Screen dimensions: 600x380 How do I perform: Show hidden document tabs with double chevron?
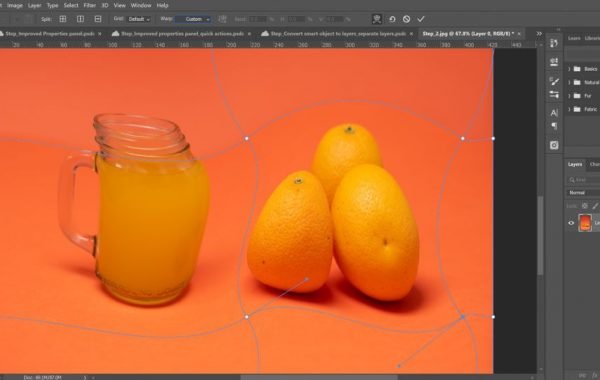(539, 34)
